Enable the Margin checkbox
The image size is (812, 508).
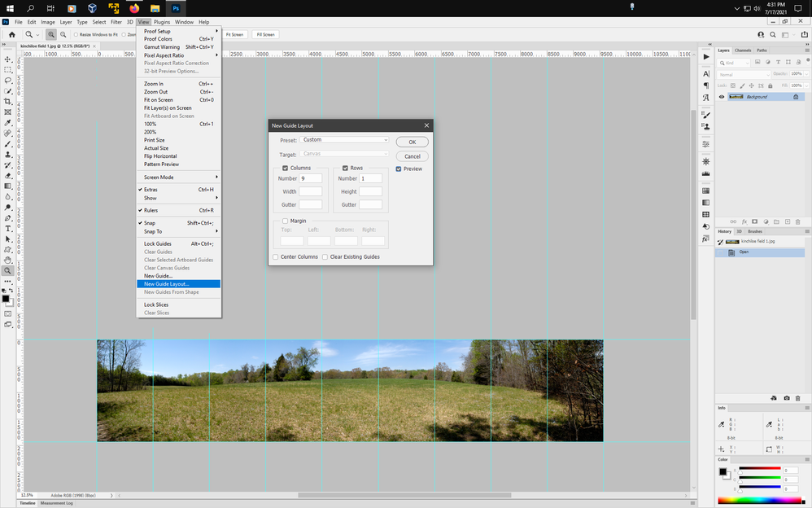(x=285, y=221)
